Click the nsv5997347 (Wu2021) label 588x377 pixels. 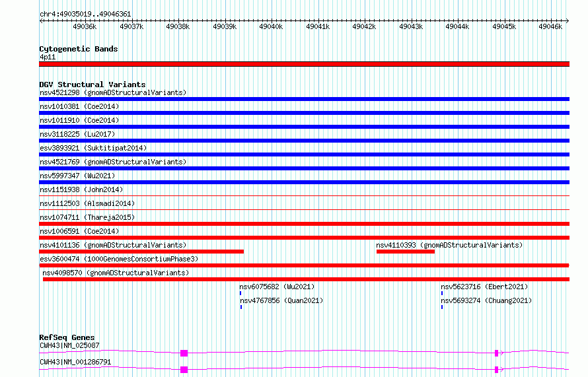77,176
